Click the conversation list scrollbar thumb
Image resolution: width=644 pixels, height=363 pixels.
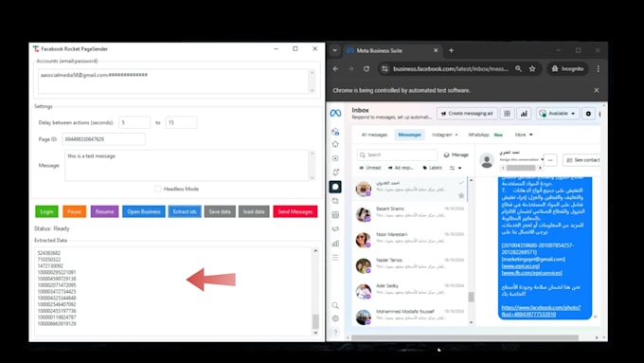pyautogui.click(x=471, y=297)
